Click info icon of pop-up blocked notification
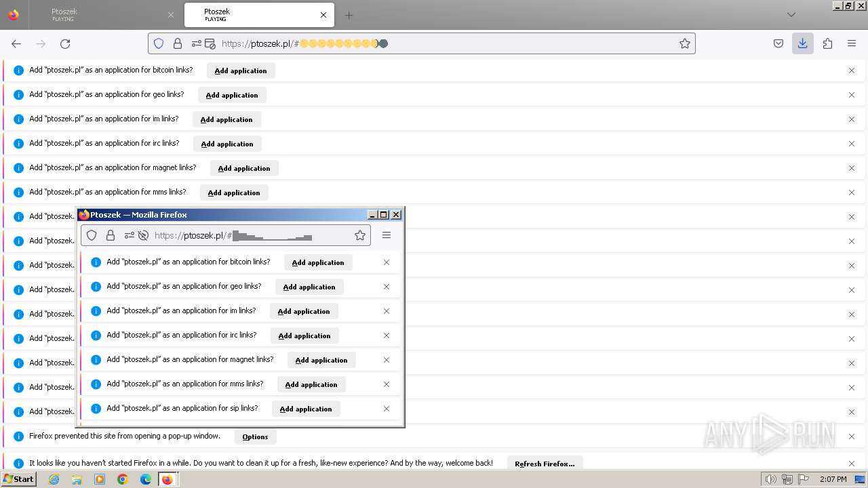868x488 pixels. 19,436
